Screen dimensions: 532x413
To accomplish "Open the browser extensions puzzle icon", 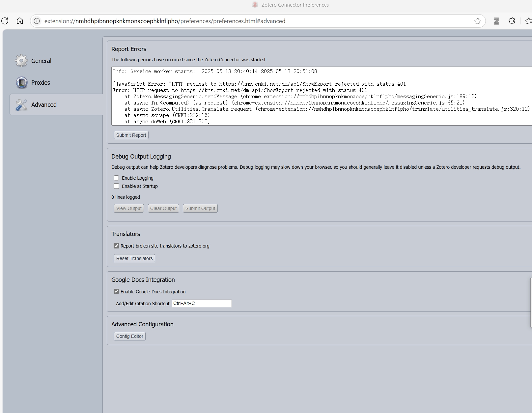I will pyautogui.click(x=512, y=21).
